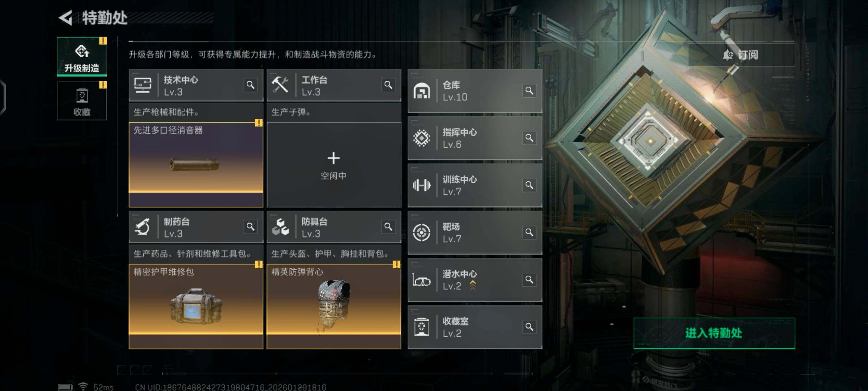Viewport: 868px width, 391px height.
Task: Click the 潜水中心 upgrade arrow indicator
Action: click(473, 286)
